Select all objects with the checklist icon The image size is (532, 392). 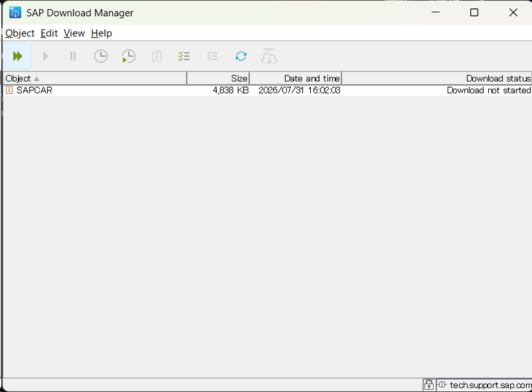tap(184, 56)
